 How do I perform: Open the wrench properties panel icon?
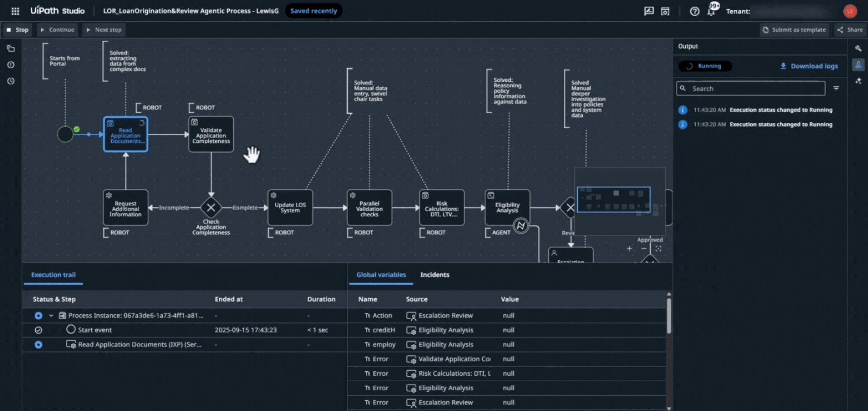coord(858,48)
